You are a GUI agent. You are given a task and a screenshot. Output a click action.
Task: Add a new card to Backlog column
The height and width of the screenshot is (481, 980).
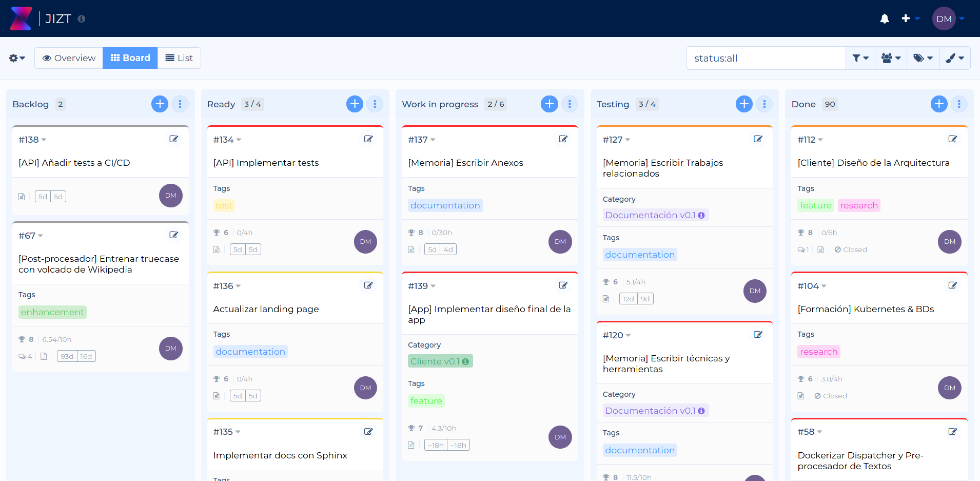160,104
